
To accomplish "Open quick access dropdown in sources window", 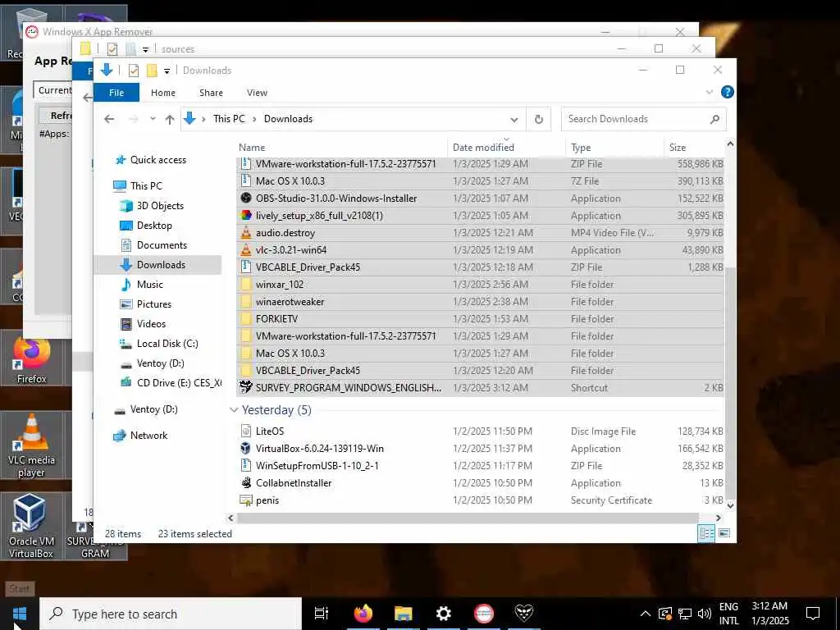I will 145,49.
